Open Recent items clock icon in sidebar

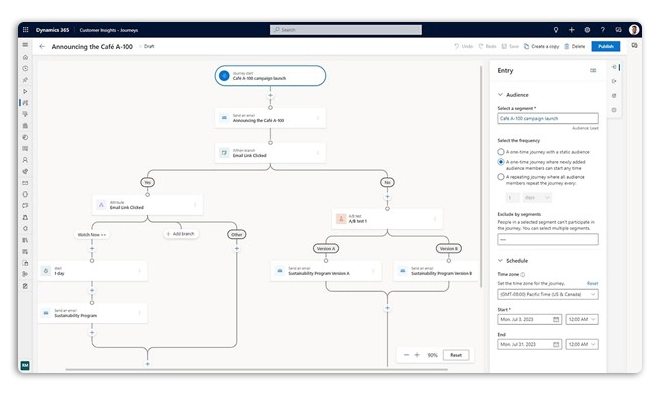(25, 68)
